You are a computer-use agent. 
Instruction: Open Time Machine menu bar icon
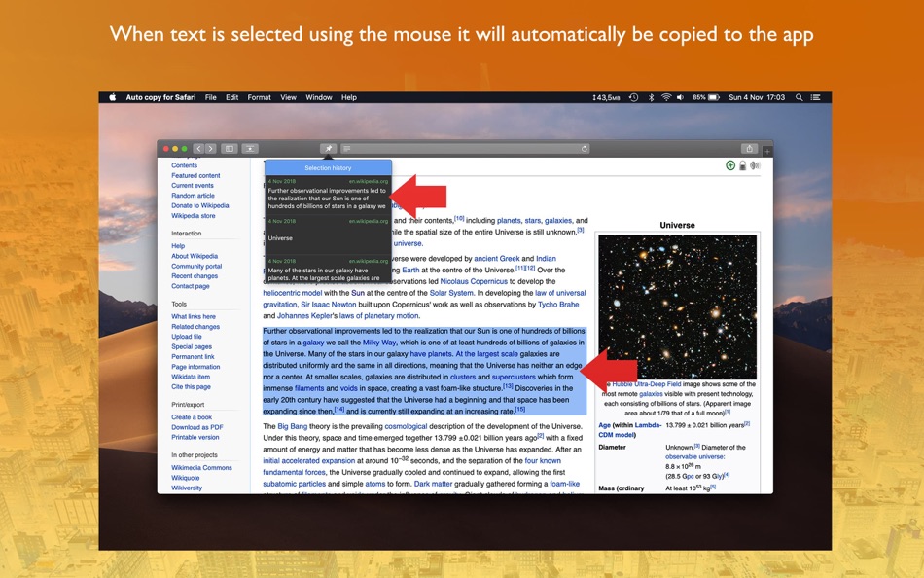[x=633, y=98]
